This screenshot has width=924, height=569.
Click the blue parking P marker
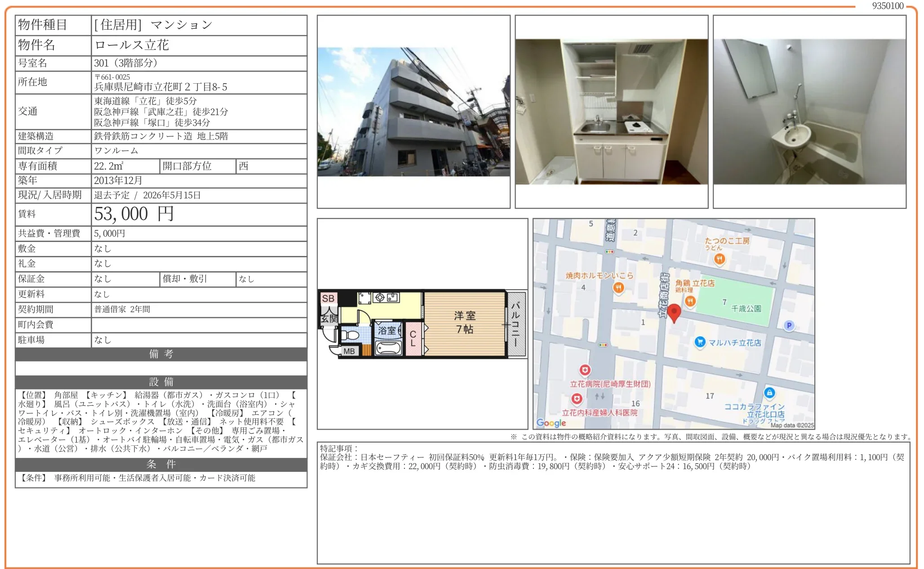coord(789,325)
